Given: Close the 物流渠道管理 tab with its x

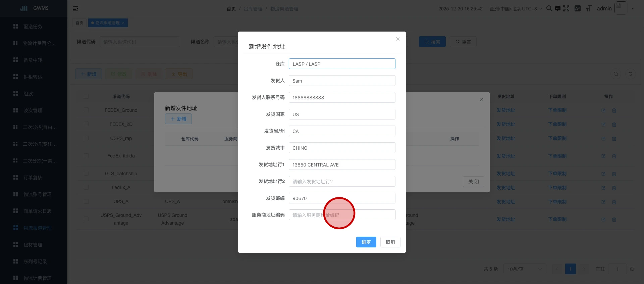Looking at the screenshot, I should tap(123, 23).
